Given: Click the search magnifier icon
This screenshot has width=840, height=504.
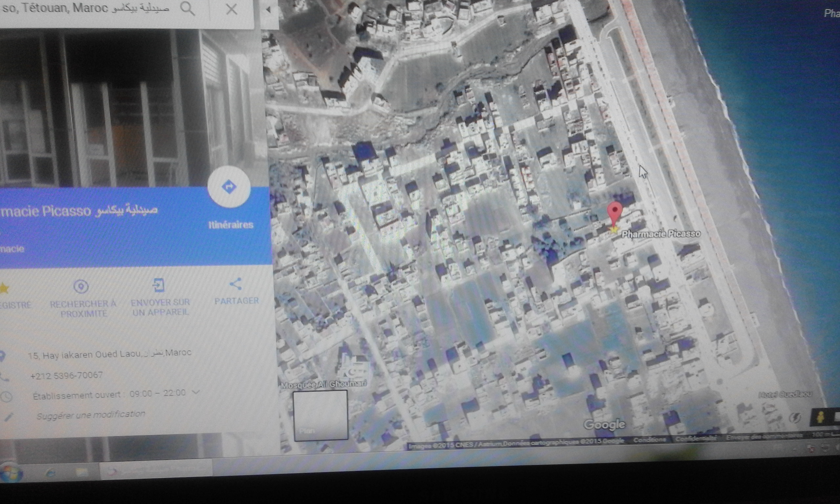Looking at the screenshot, I should coord(187,9).
